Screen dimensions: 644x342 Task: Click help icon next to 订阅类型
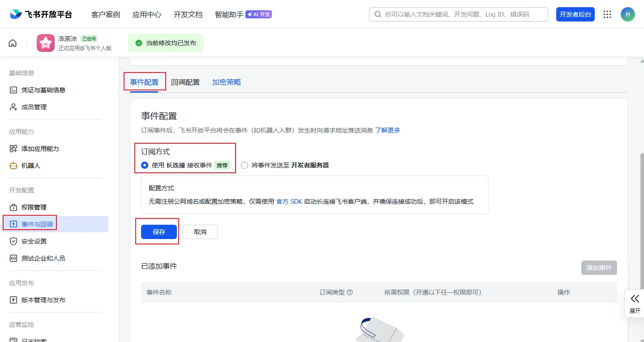350,292
